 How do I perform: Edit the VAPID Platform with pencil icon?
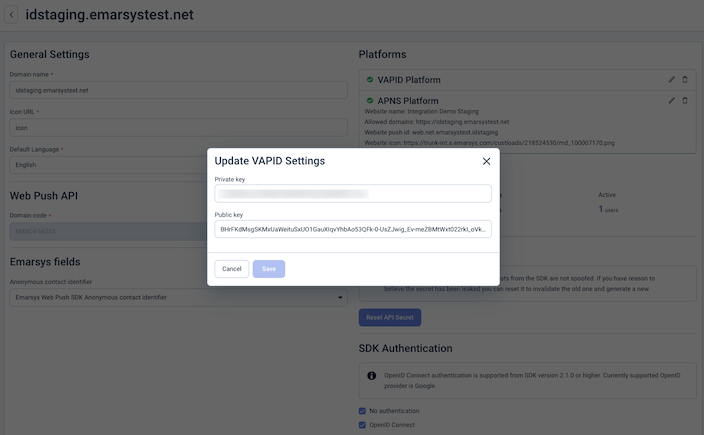[672, 79]
